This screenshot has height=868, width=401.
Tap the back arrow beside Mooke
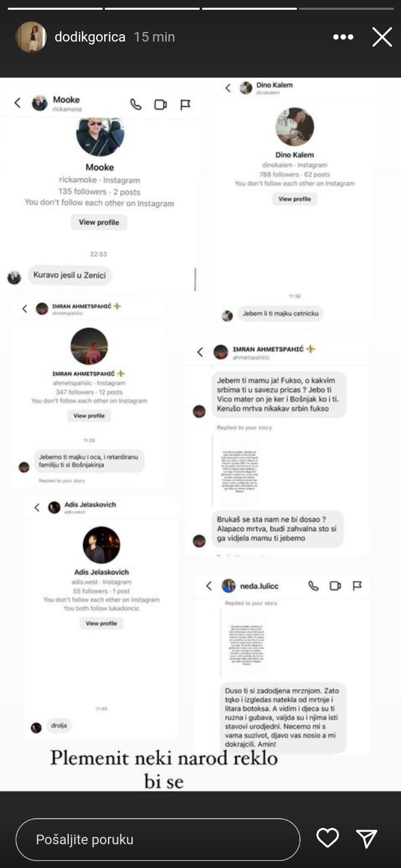click(17, 103)
